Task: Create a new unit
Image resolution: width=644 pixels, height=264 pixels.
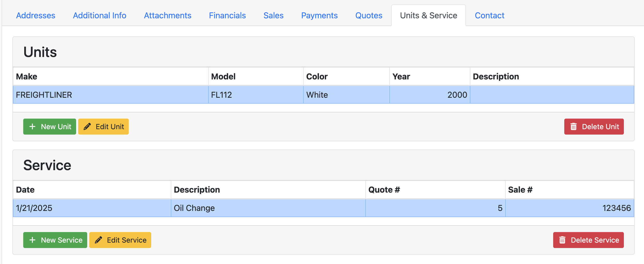Action: [50, 127]
